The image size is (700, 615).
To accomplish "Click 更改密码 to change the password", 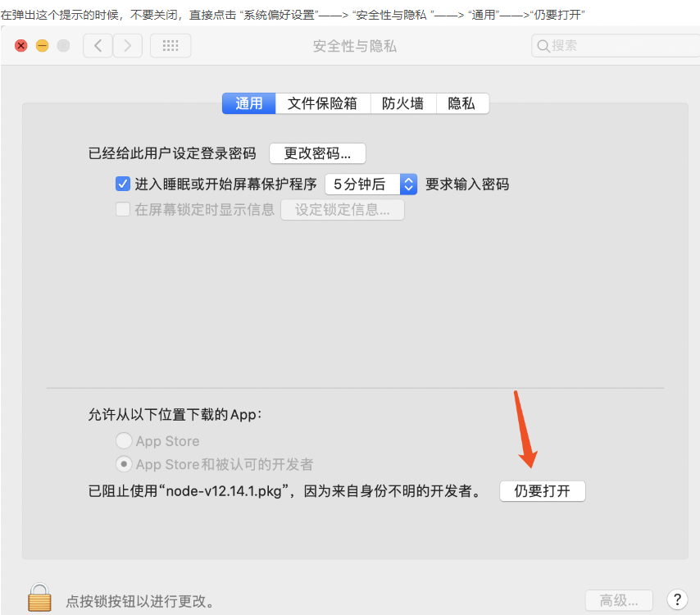I will click(317, 153).
